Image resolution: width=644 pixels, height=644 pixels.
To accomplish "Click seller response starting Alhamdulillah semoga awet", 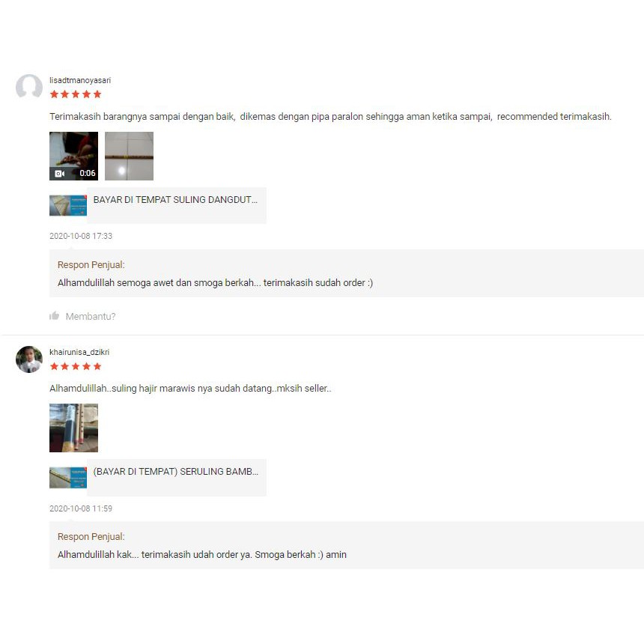I will coord(215,283).
